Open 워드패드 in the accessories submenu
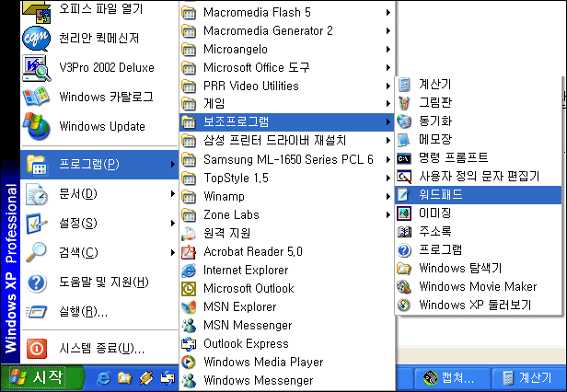567x392 pixels. [x=478, y=195]
